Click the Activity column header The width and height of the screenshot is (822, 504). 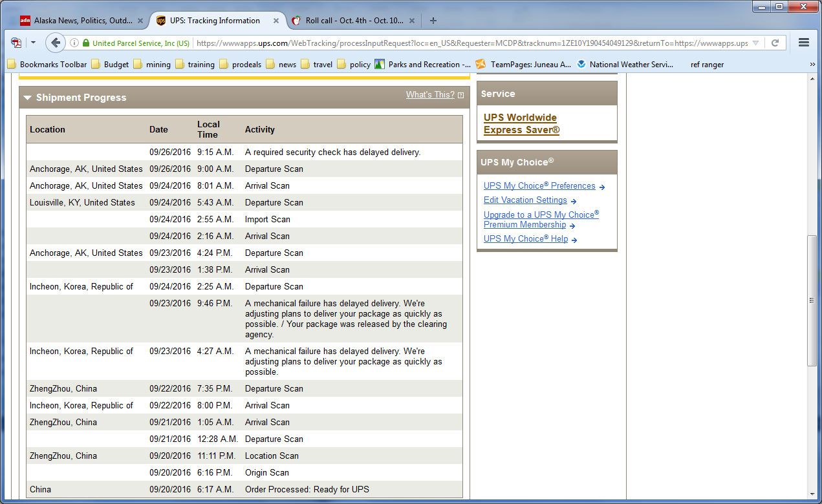point(260,130)
